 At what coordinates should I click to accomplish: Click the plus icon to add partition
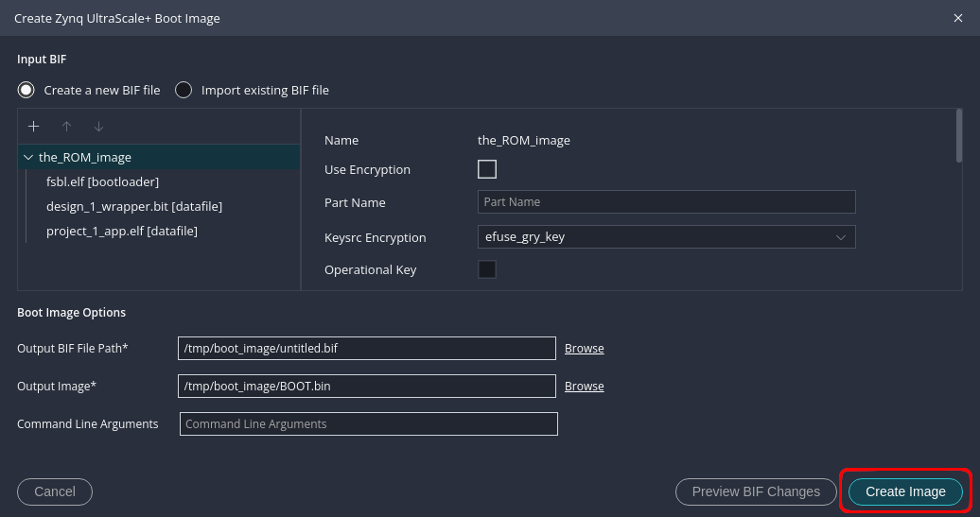[34, 127]
